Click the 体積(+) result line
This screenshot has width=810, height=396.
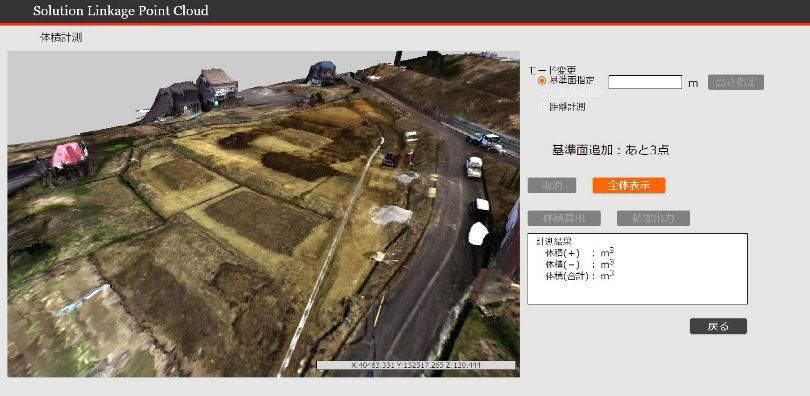point(579,253)
